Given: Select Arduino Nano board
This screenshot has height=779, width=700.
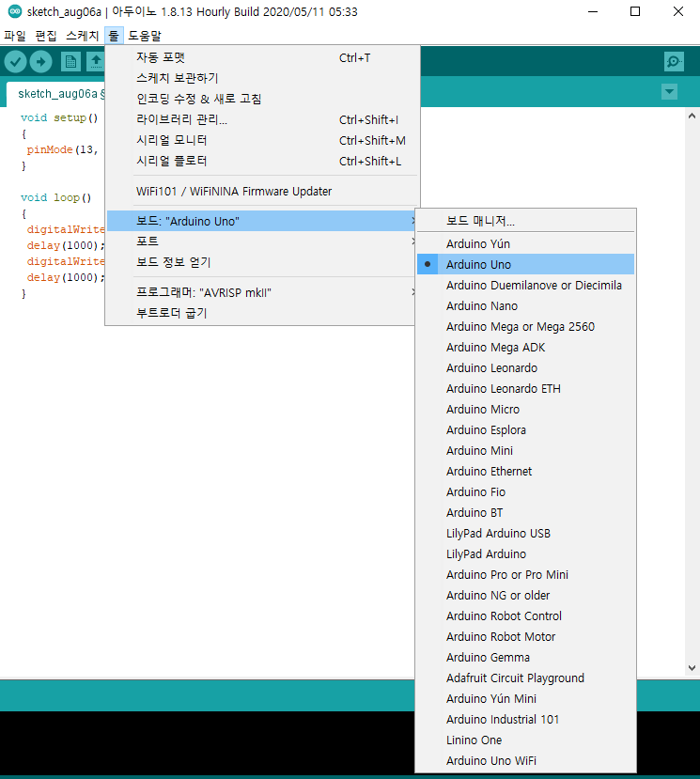Looking at the screenshot, I should [525, 306].
